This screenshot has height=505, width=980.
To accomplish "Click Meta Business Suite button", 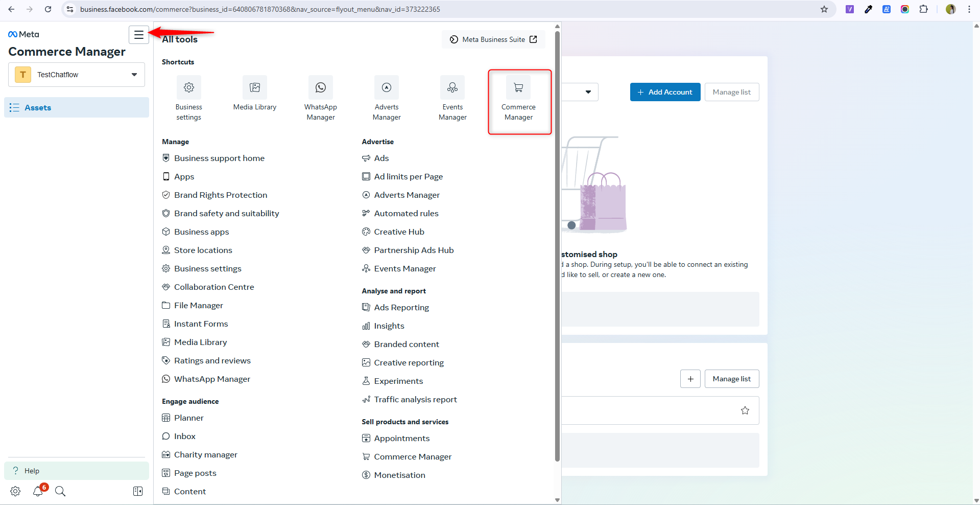I will coord(493,39).
